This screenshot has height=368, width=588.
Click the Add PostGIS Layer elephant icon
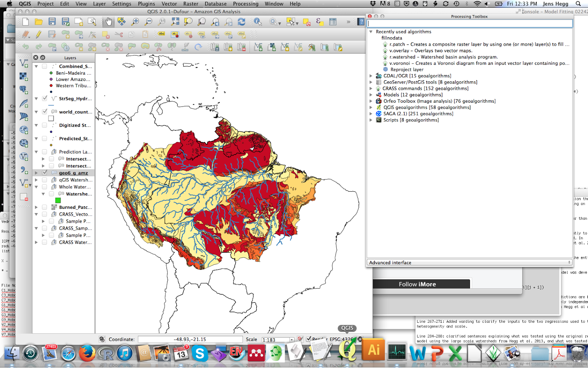tap(24, 90)
